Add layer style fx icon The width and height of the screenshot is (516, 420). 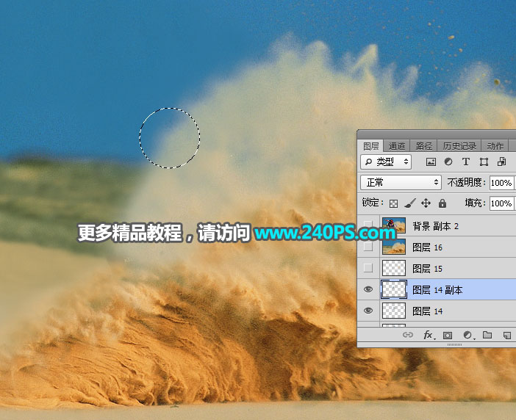(x=428, y=335)
